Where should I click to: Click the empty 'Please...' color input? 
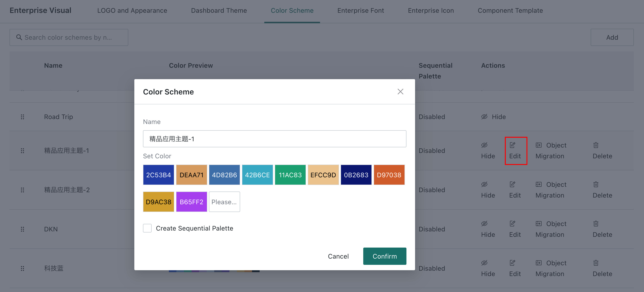click(x=224, y=202)
